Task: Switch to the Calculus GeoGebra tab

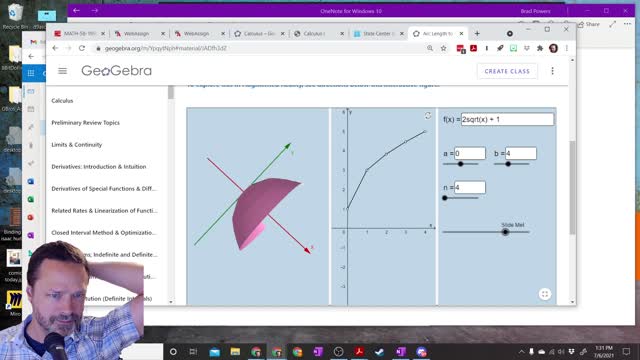Action: [x=258, y=33]
